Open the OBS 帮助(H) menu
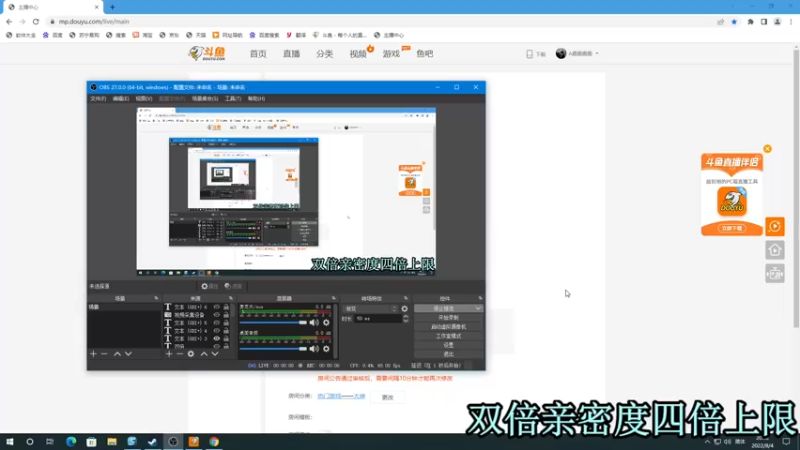This screenshot has width=800, height=450. 256,98
